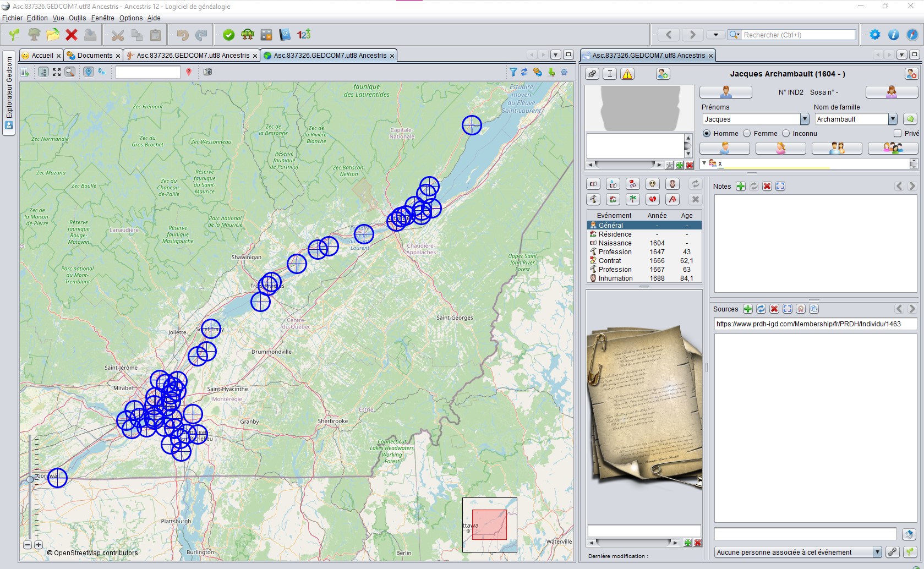Click the Rechercher search field

tap(798, 35)
